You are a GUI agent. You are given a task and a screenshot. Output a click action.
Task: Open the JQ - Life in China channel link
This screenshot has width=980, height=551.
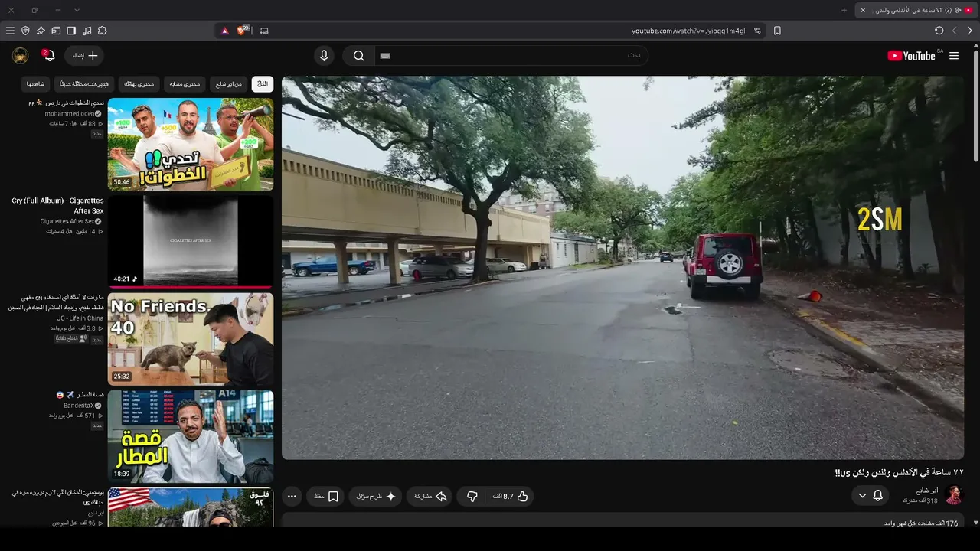pyautogui.click(x=80, y=318)
